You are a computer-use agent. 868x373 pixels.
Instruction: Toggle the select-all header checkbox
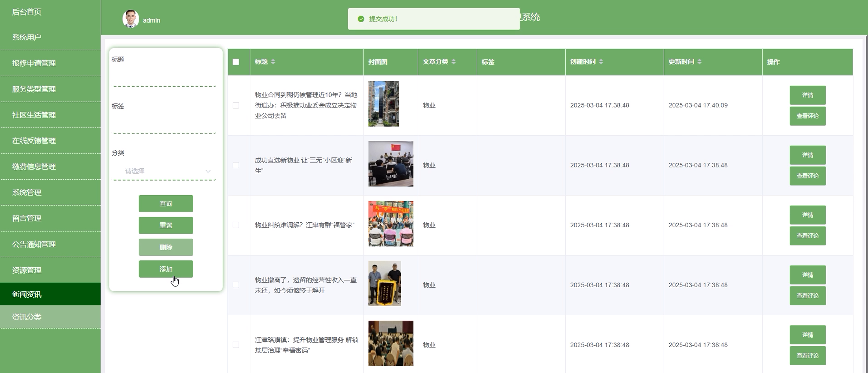236,62
